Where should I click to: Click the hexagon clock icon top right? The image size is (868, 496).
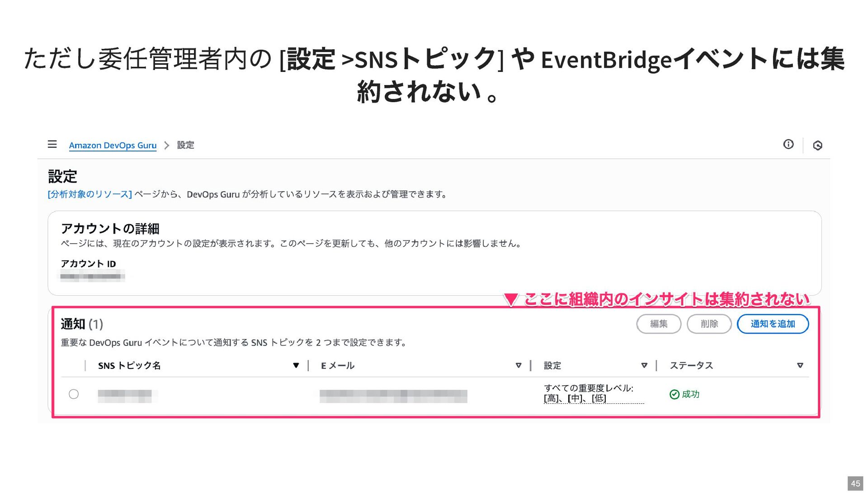[817, 146]
